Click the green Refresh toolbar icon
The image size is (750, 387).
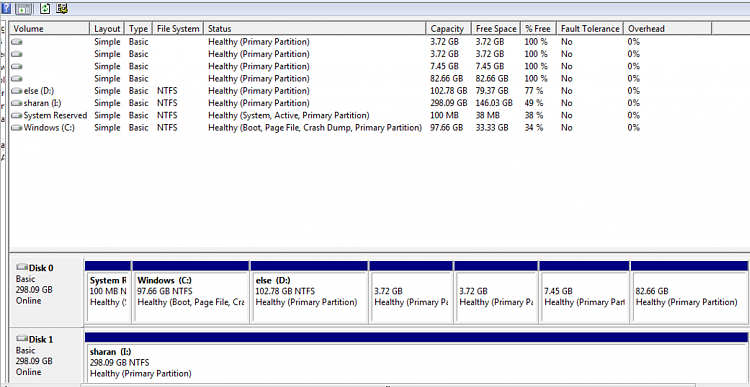45,8
